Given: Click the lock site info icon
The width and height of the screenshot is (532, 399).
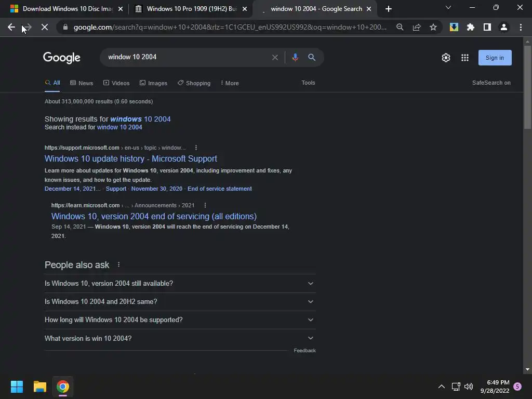Looking at the screenshot, I should coord(65,27).
